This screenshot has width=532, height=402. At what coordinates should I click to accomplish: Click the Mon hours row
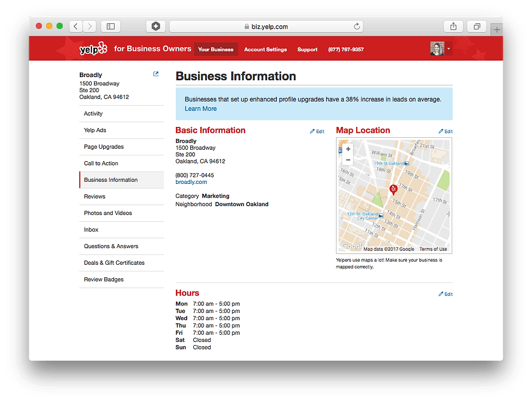(207, 304)
